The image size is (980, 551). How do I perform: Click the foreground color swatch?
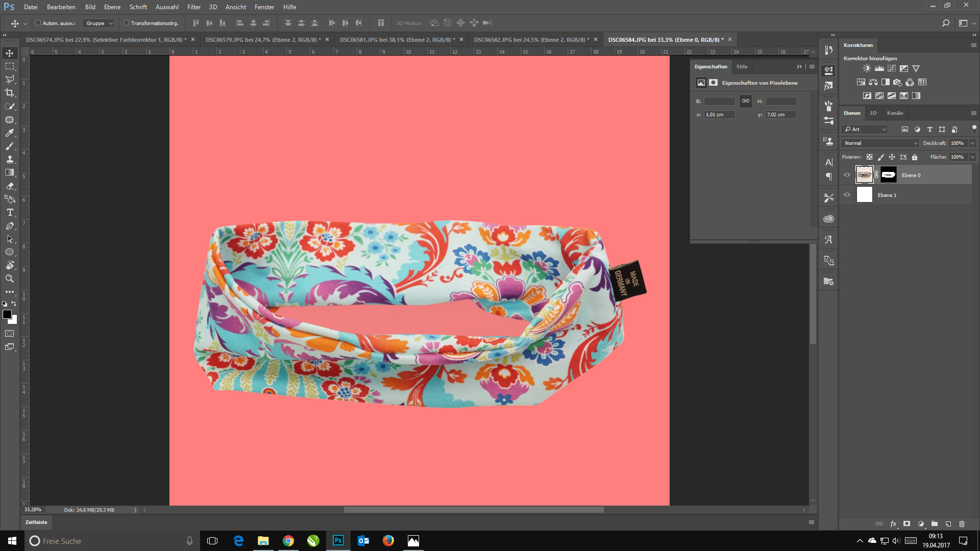pyautogui.click(x=7, y=314)
